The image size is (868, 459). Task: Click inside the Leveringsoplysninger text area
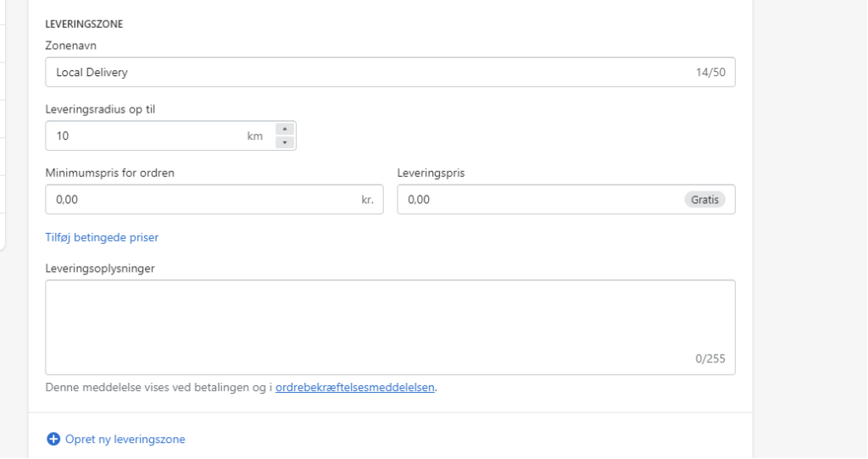tap(390, 328)
